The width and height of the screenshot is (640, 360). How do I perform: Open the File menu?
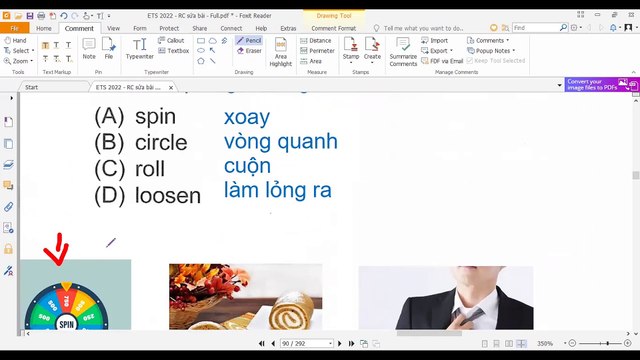click(15, 28)
